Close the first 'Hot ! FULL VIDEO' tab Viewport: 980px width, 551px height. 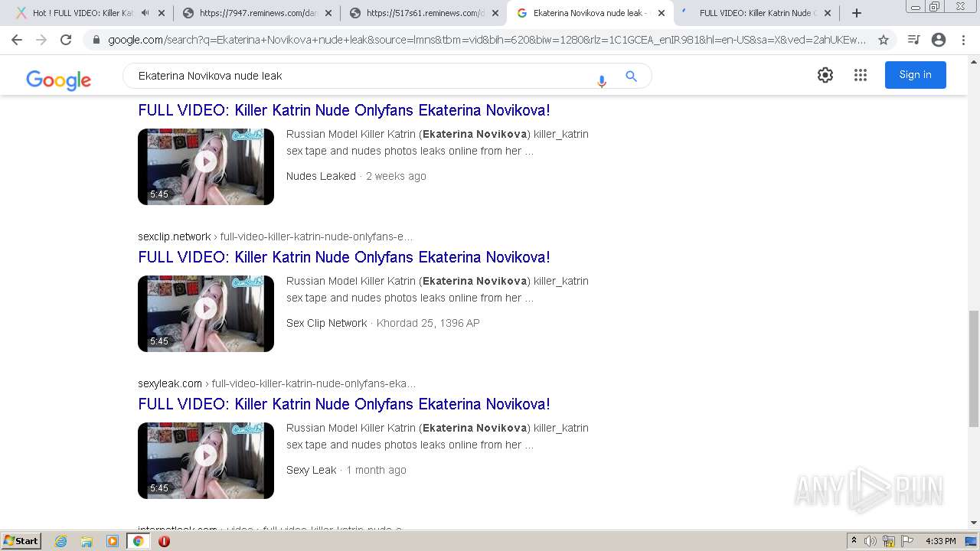(162, 13)
